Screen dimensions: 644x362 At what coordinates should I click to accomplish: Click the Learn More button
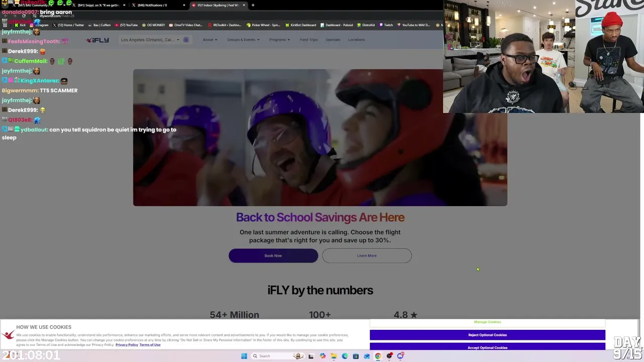point(367,255)
